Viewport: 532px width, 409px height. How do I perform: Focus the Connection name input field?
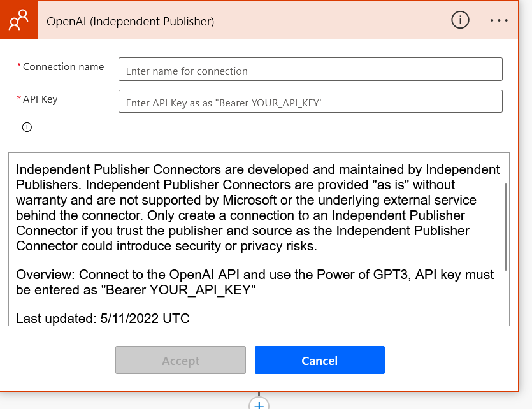310,69
